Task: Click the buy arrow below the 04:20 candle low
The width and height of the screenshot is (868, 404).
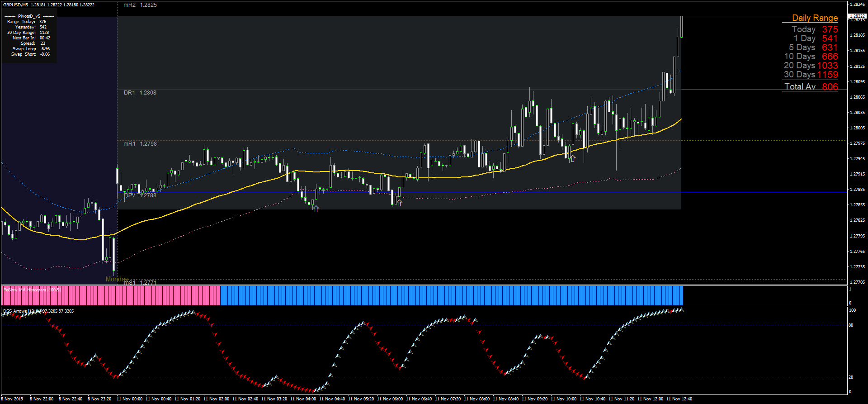Action: 316,209
